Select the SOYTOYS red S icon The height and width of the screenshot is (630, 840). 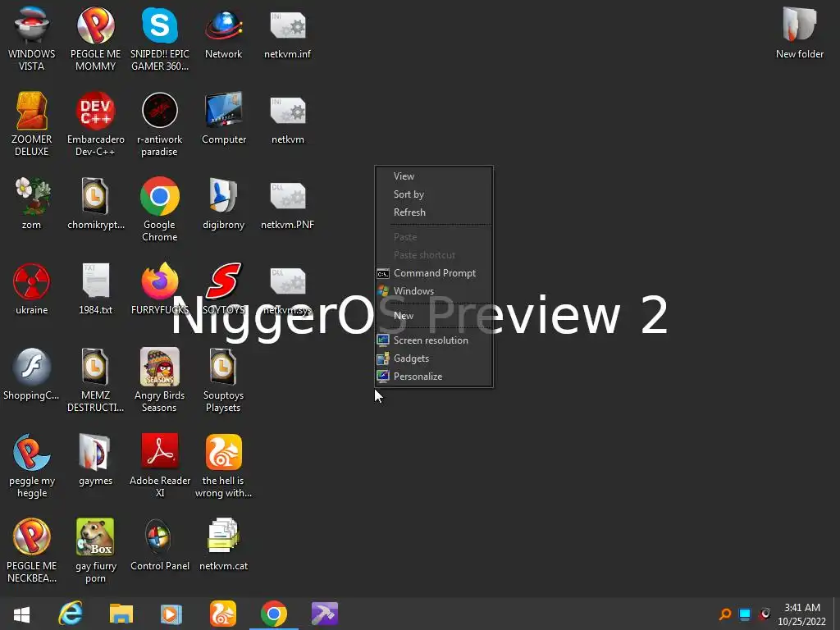pyautogui.click(x=223, y=289)
